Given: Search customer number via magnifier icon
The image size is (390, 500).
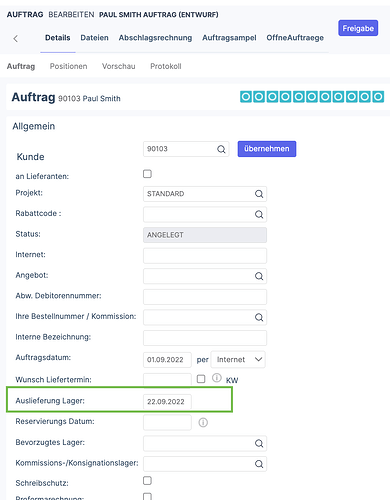Looking at the screenshot, I should coord(221,149).
